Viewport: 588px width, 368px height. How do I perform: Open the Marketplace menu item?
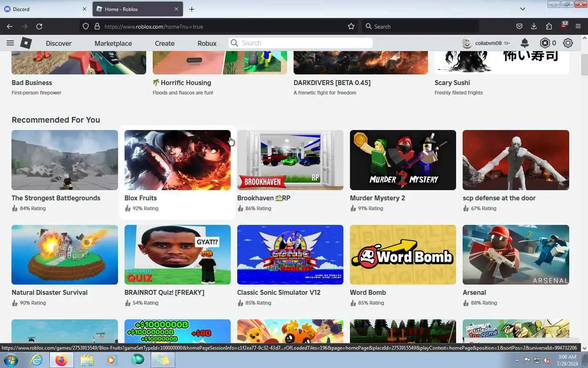[113, 43]
